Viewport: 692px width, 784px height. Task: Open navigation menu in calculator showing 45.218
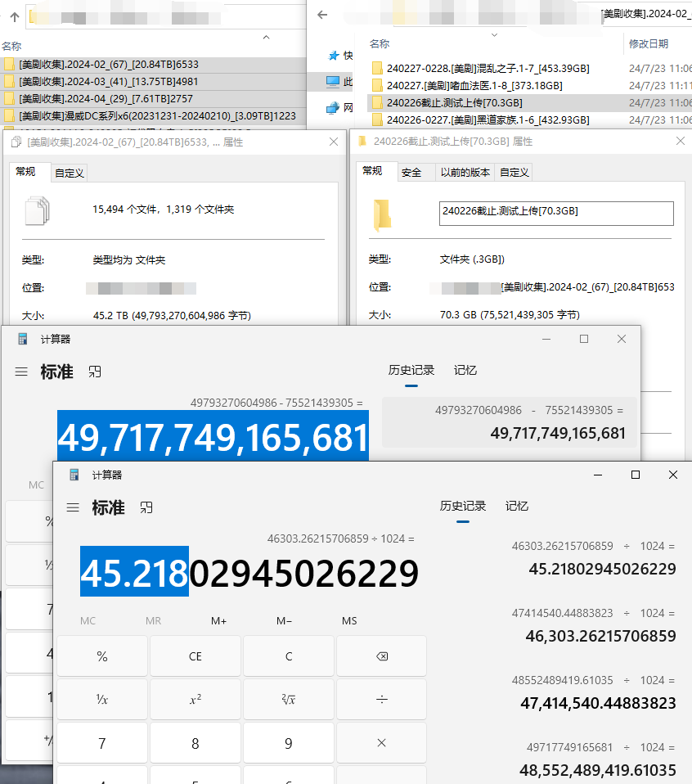(73, 507)
